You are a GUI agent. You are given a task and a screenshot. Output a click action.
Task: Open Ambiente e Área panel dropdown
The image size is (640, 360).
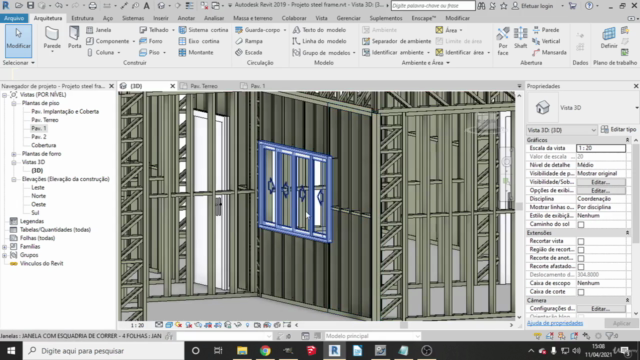pyautogui.click(x=425, y=63)
